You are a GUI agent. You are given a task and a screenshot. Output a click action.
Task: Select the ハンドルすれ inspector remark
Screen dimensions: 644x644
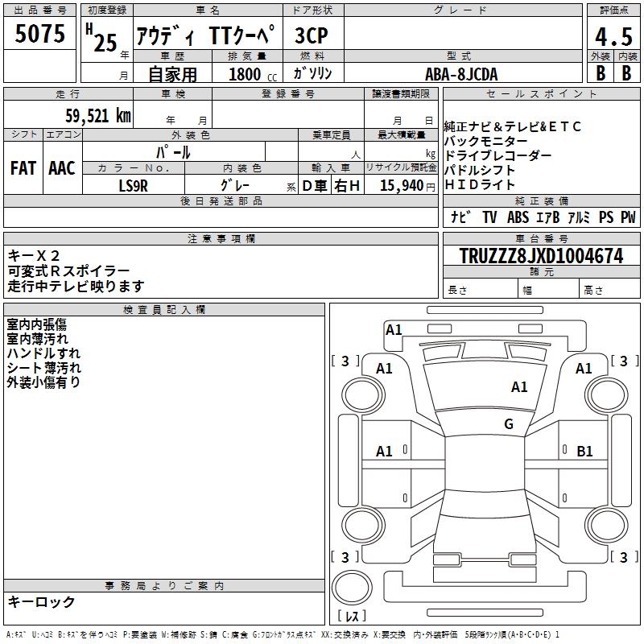(43, 353)
